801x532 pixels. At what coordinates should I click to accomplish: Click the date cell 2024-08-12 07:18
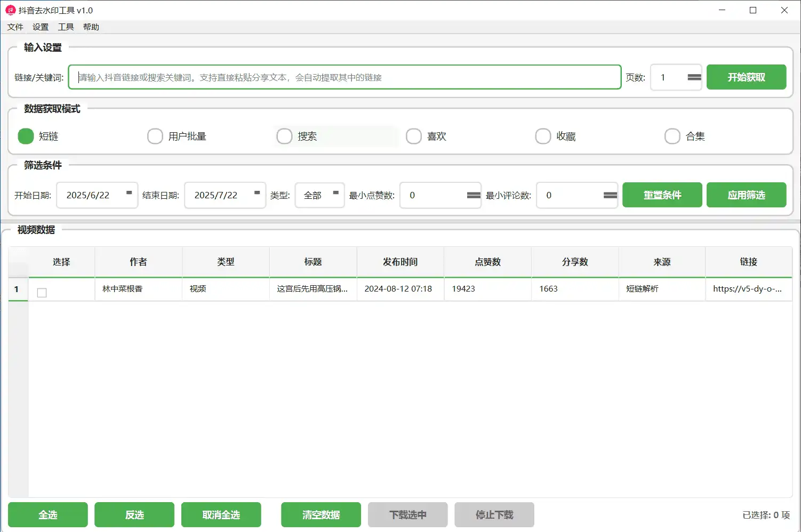pos(400,289)
